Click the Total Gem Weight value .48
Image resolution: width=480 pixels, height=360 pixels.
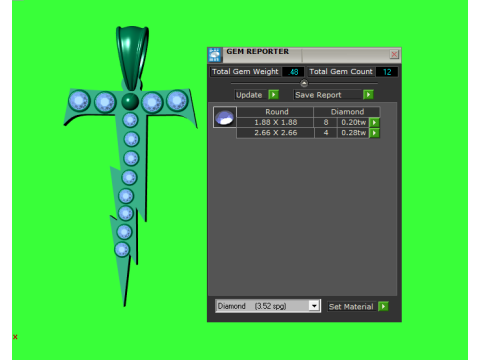coord(293,72)
